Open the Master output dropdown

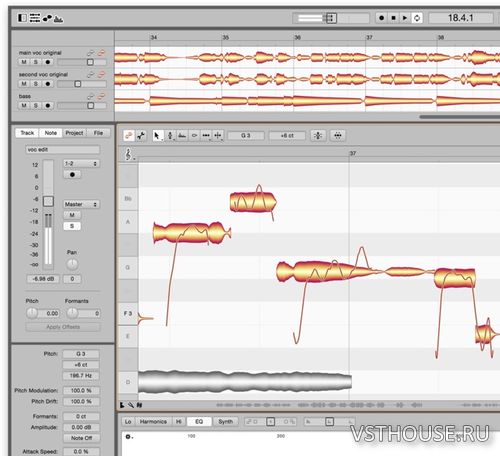tap(81, 204)
